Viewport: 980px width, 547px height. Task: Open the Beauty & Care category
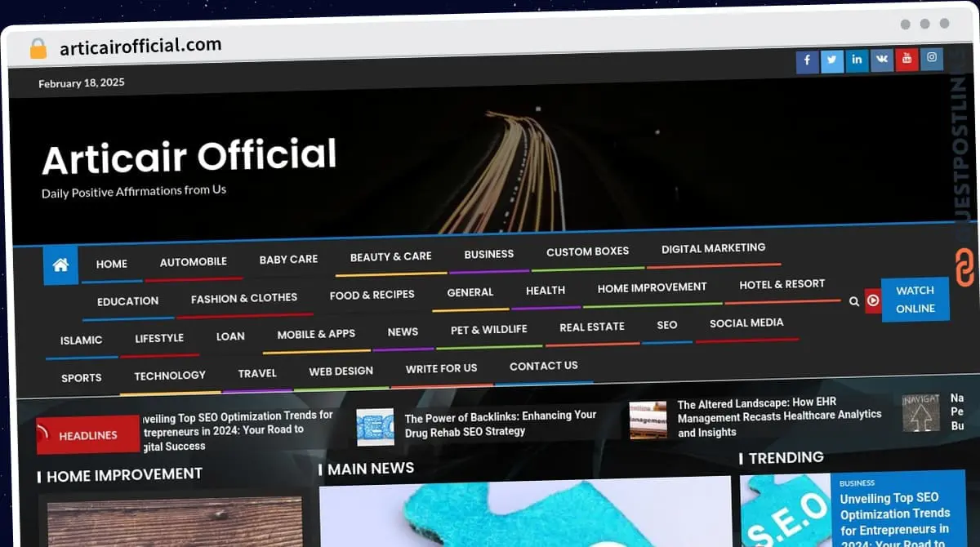click(390, 256)
